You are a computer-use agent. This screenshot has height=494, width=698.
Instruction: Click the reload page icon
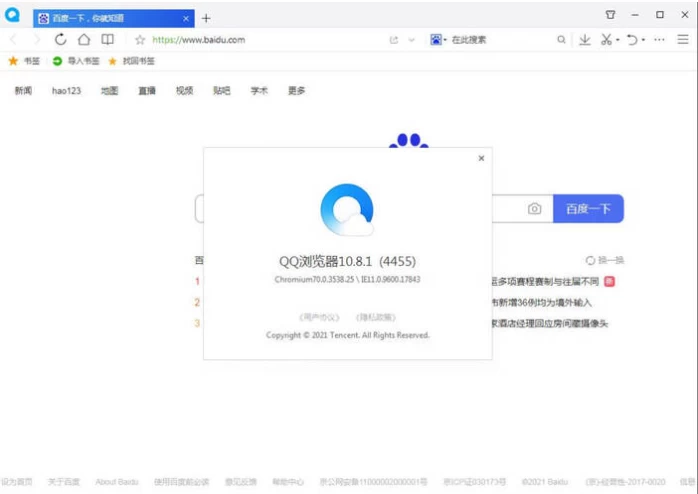coord(61,40)
